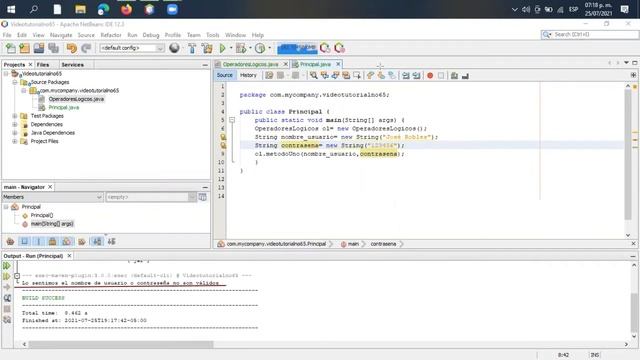
Task: Click the last profiler icon in main toolbar
Action: point(340,48)
